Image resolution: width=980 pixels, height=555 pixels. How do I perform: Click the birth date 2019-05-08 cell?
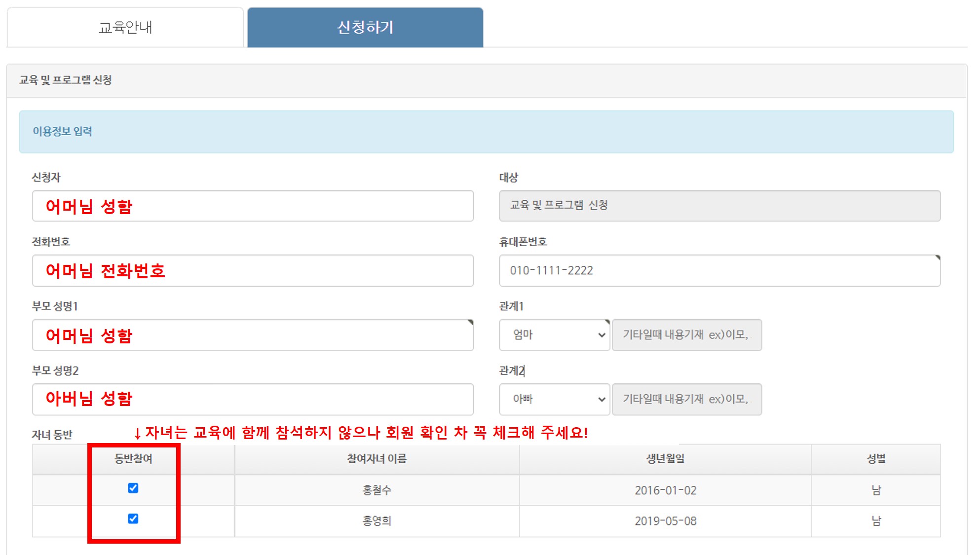665,521
